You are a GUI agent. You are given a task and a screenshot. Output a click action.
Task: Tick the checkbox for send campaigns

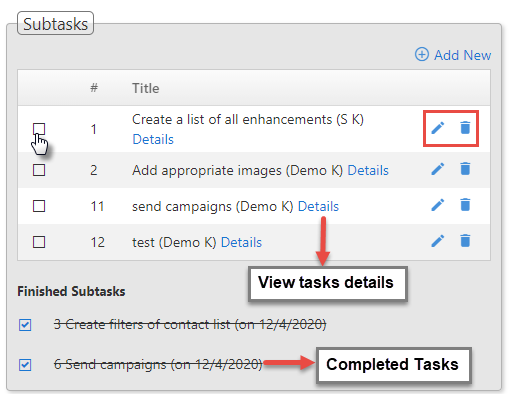coord(39,206)
